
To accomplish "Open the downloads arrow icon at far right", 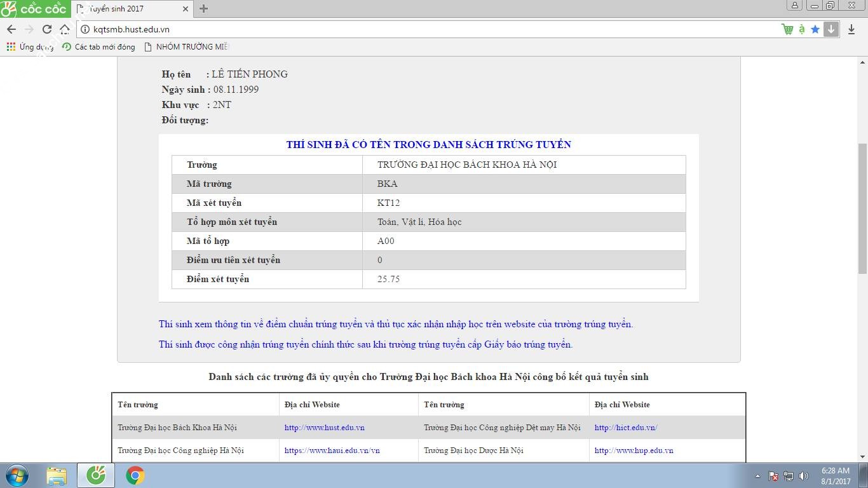I will (x=851, y=29).
